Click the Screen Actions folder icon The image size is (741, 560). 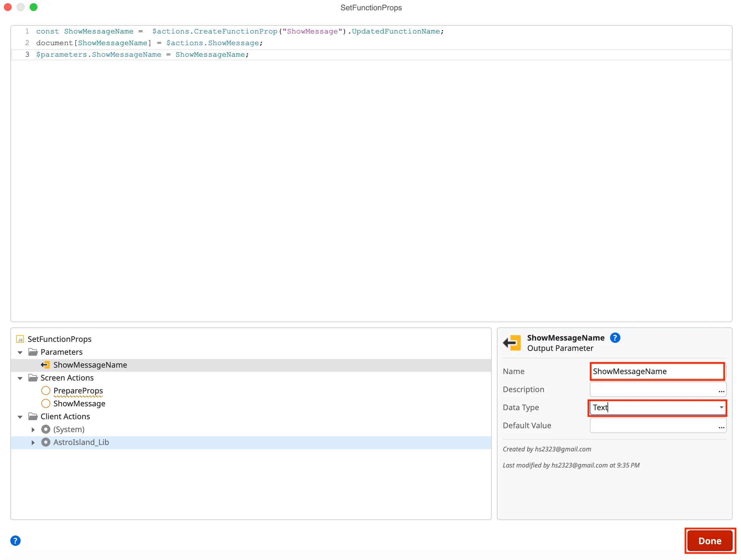33,378
